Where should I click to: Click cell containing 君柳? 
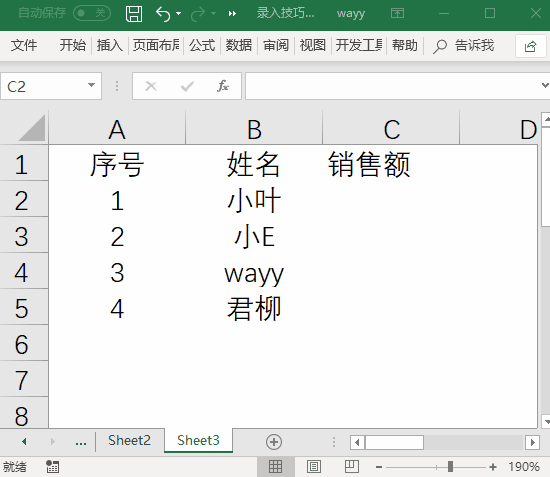pos(254,308)
